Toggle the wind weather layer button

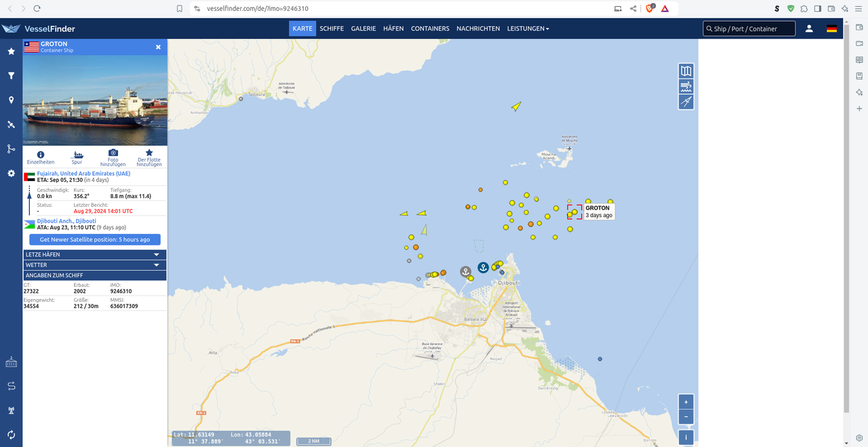point(686,87)
